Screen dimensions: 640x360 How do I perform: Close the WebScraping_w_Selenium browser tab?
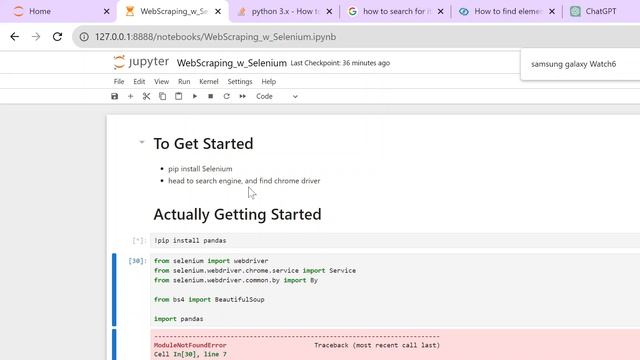(218, 11)
